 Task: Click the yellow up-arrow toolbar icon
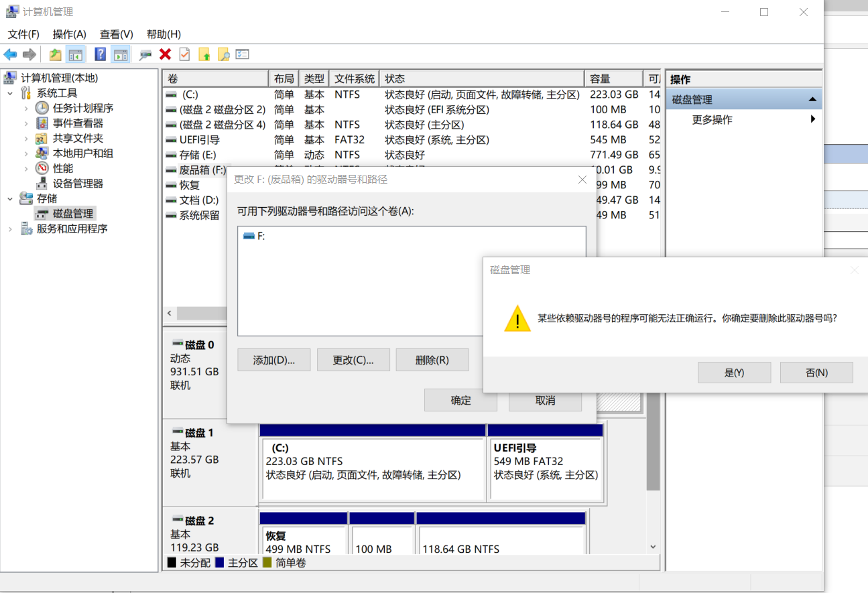(204, 54)
